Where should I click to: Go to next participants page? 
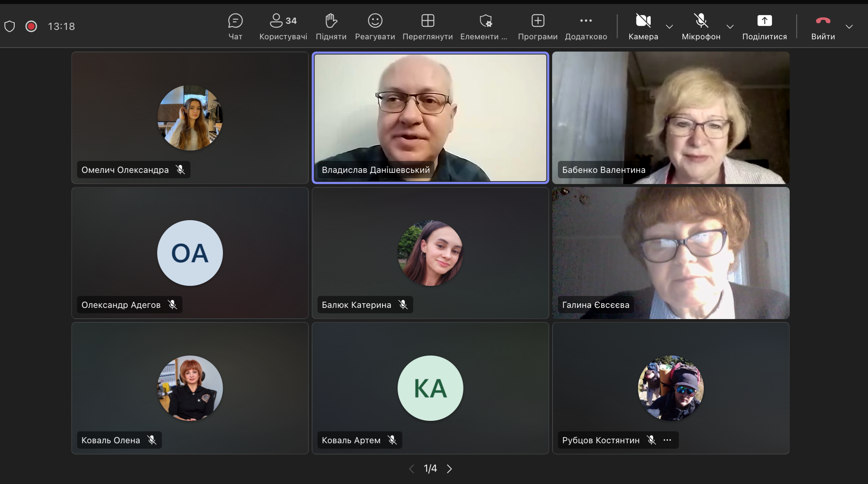[x=449, y=468]
